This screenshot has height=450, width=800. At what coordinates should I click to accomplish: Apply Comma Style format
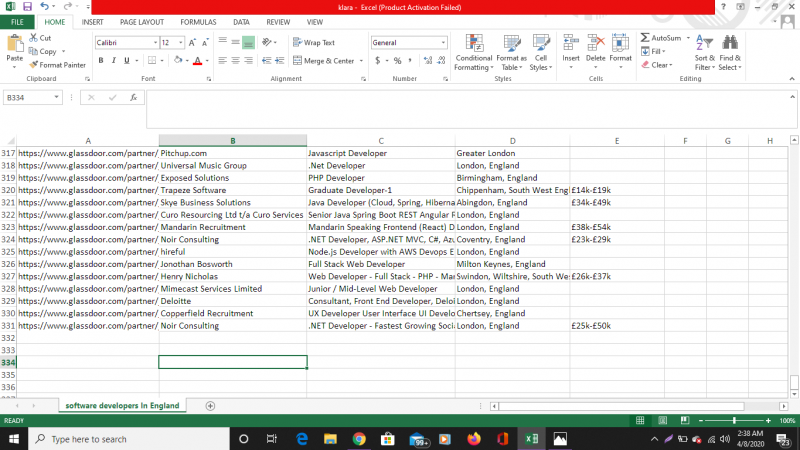[410, 60]
